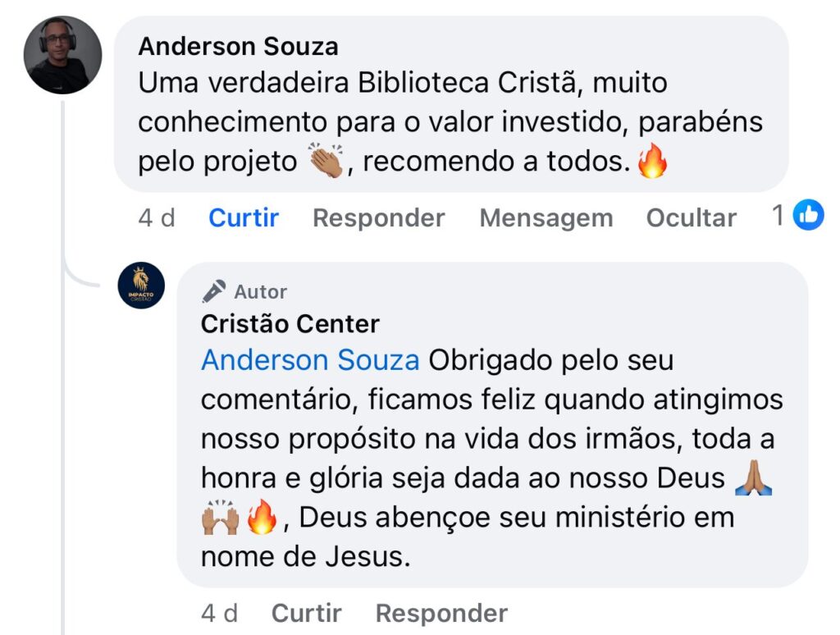Click the blue thumbs-up reaction icon

[809, 216]
